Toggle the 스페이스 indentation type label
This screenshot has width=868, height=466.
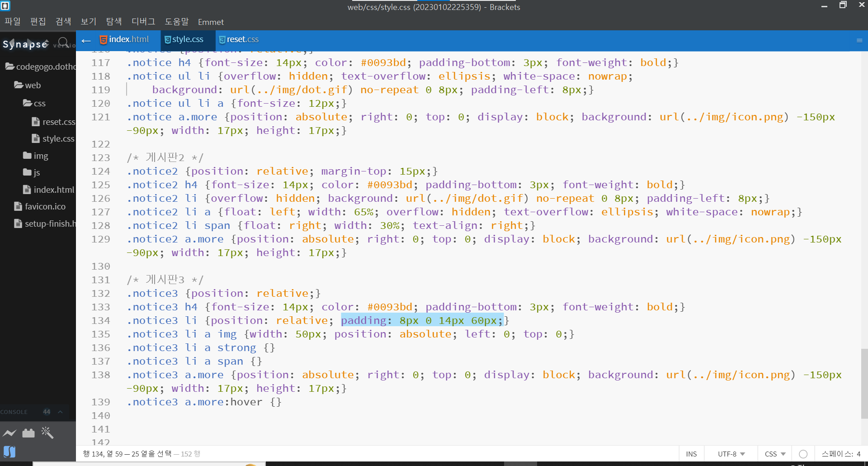(837, 454)
